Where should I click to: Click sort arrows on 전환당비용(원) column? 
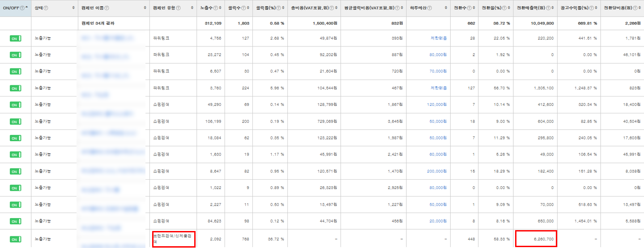pyautogui.click(x=640, y=8)
